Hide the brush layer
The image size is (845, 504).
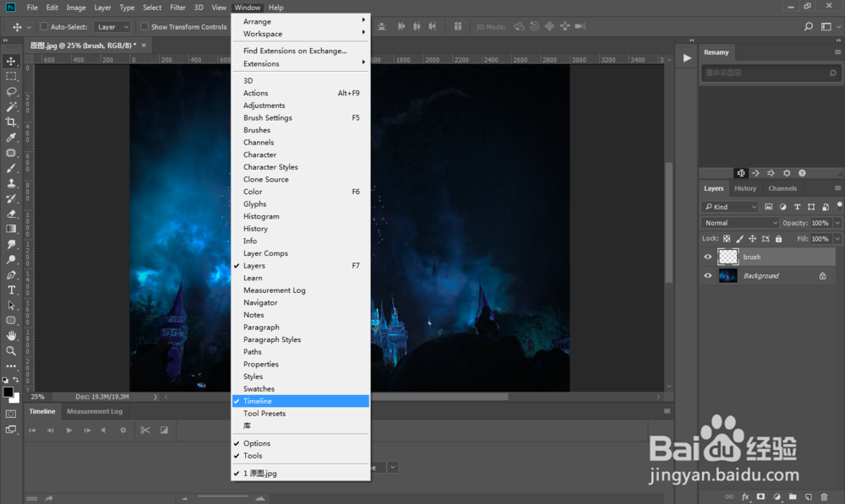pyautogui.click(x=708, y=257)
